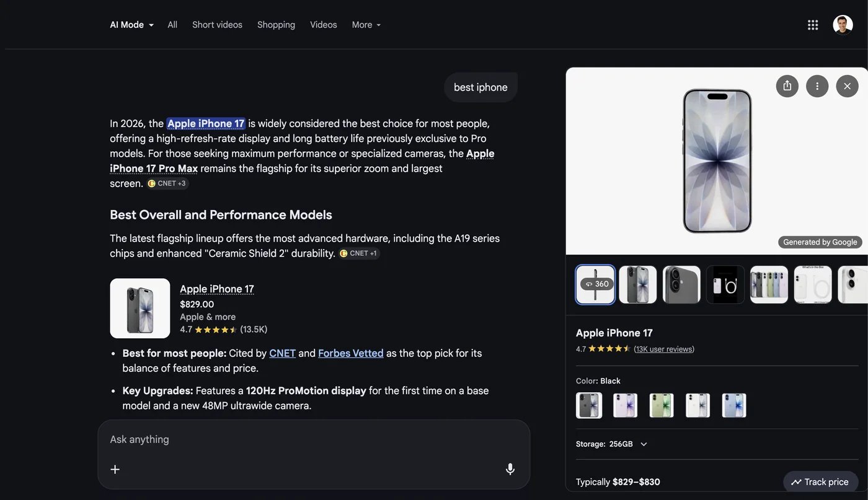Expand the Storage 256GB dropdown
Image resolution: width=868 pixels, height=500 pixels.
[x=613, y=444]
